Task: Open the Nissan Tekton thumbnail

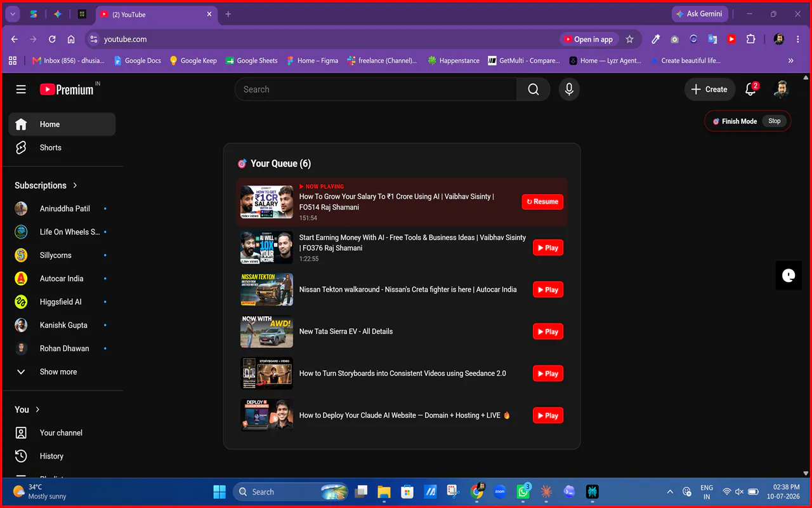Action: (x=266, y=290)
